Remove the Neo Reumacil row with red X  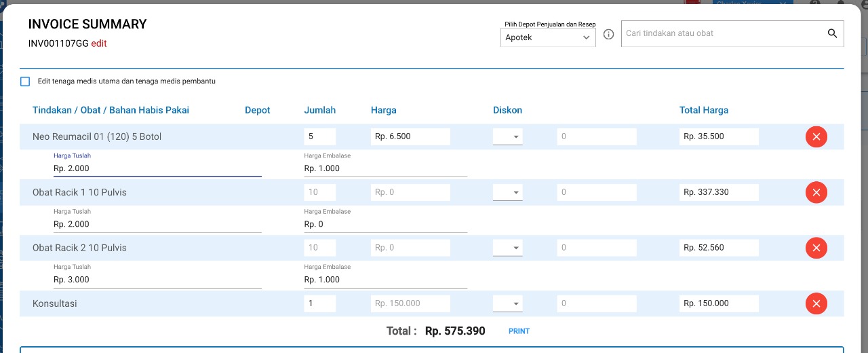[x=816, y=136]
